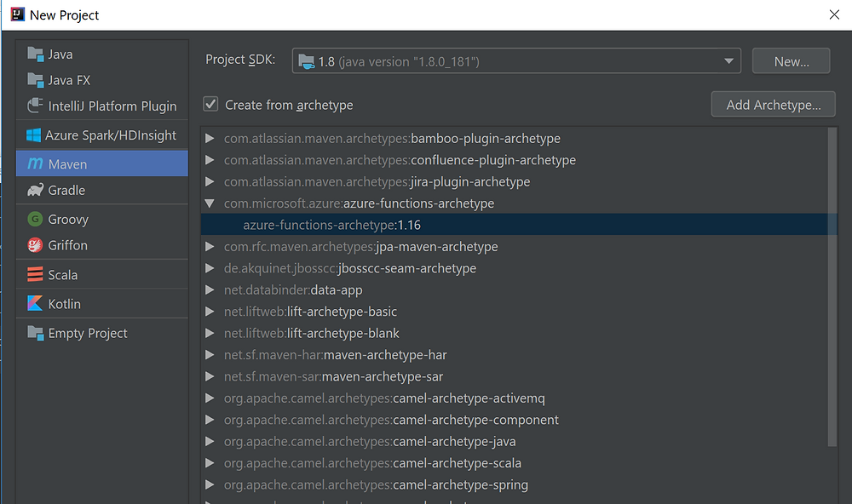Select Java FX project type
Image resolution: width=852 pixels, height=504 pixels.
click(x=102, y=80)
